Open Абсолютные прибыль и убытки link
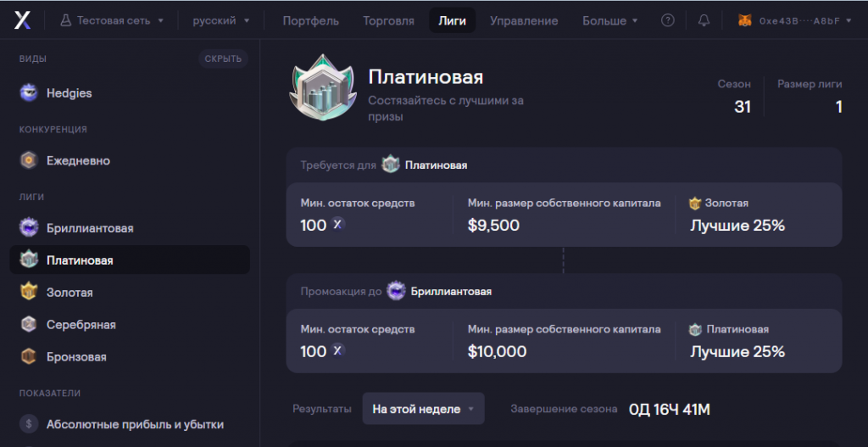Image resolution: width=868 pixels, height=447 pixels. click(x=135, y=424)
